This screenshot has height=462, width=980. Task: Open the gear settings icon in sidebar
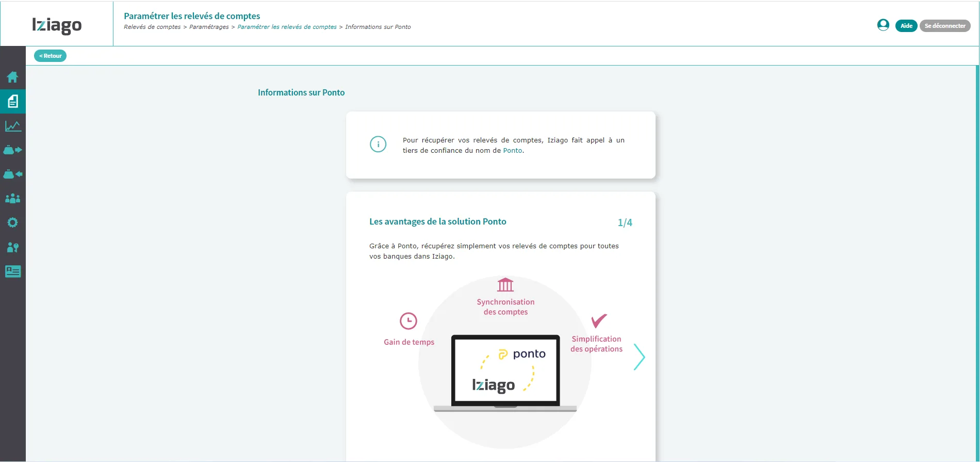coord(12,222)
